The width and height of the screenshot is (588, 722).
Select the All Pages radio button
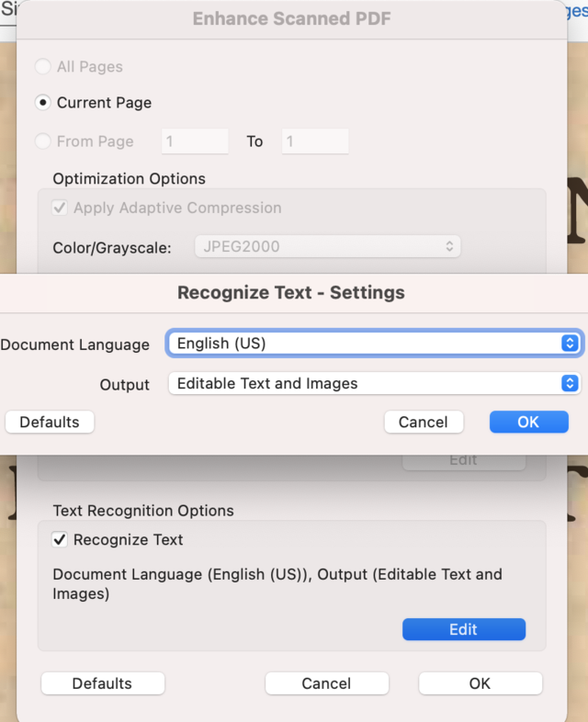(x=43, y=67)
